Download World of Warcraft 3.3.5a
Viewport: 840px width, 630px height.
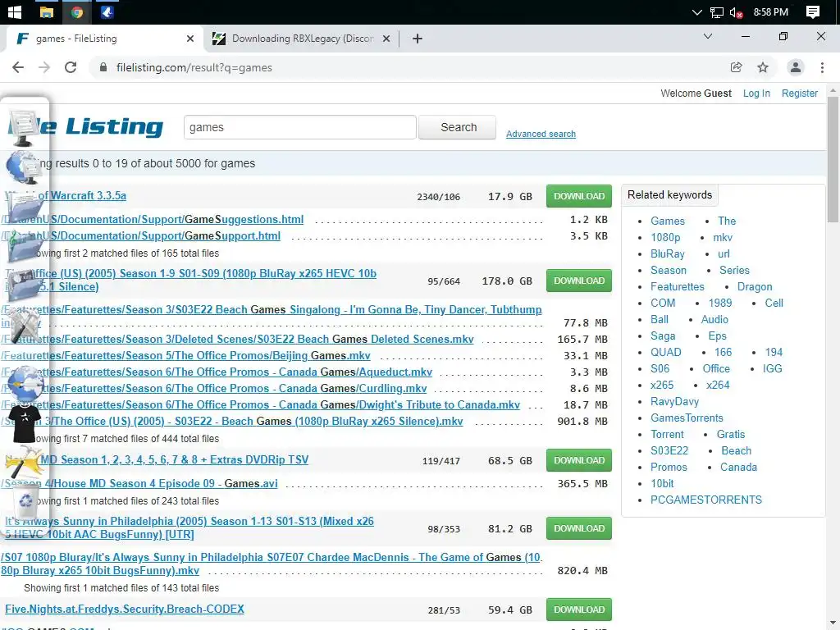(578, 196)
